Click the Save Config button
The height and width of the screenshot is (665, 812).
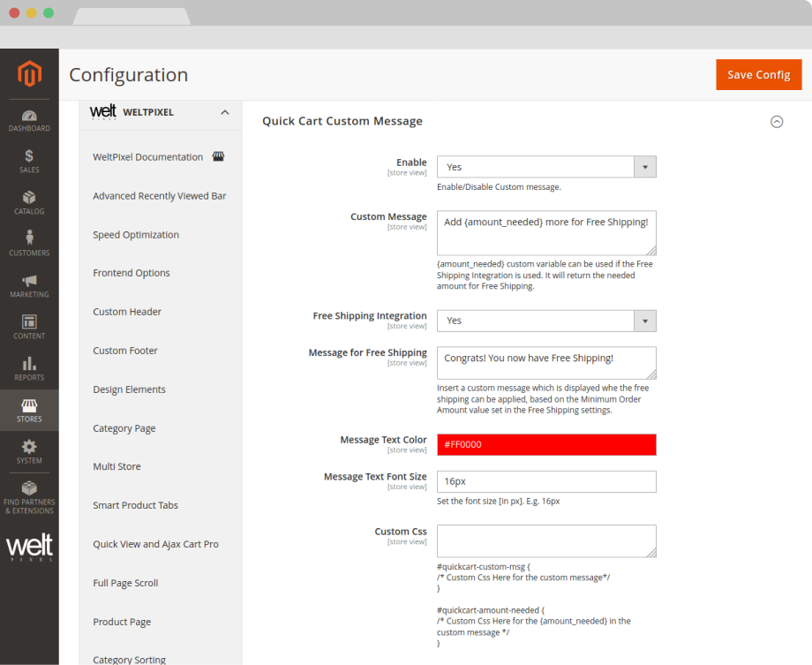[x=758, y=75]
